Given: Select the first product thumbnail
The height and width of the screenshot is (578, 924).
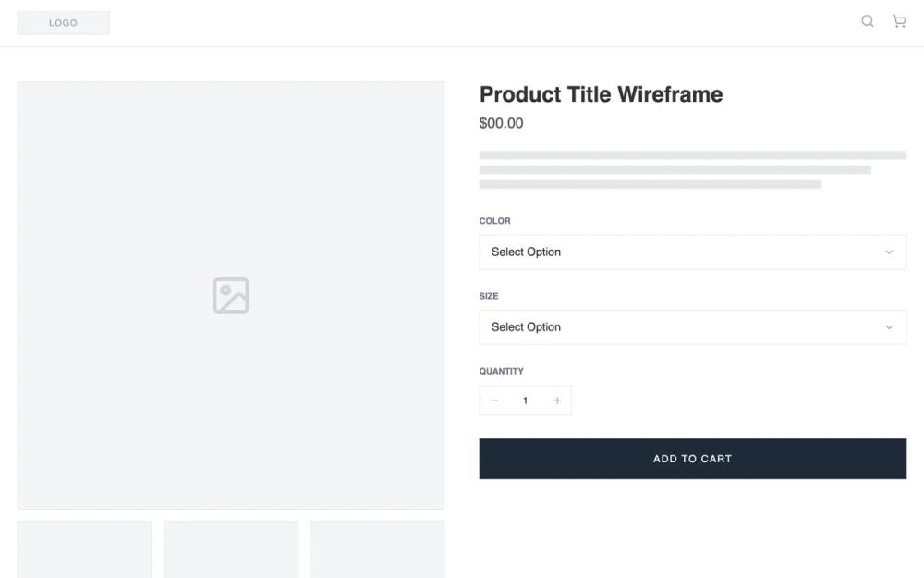Looking at the screenshot, I should pos(84,549).
